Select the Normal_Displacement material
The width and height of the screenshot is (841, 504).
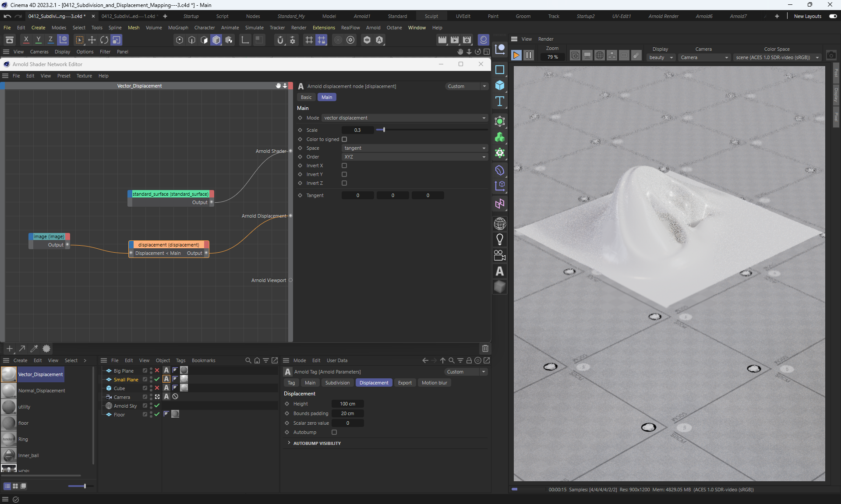click(x=42, y=391)
